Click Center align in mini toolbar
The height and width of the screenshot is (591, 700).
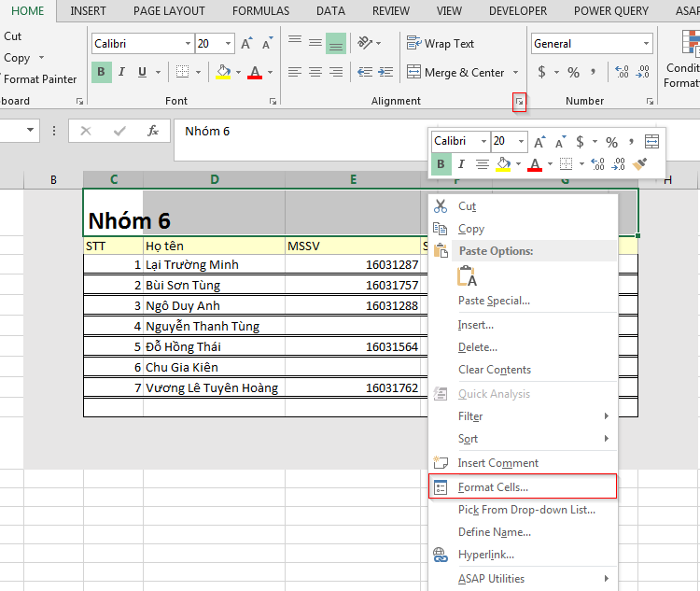click(482, 164)
